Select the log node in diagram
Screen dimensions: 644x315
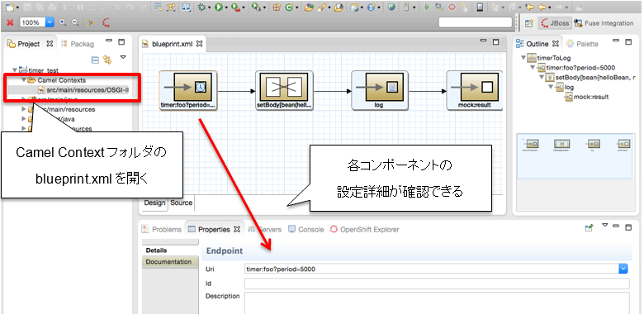pyautogui.click(x=380, y=91)
